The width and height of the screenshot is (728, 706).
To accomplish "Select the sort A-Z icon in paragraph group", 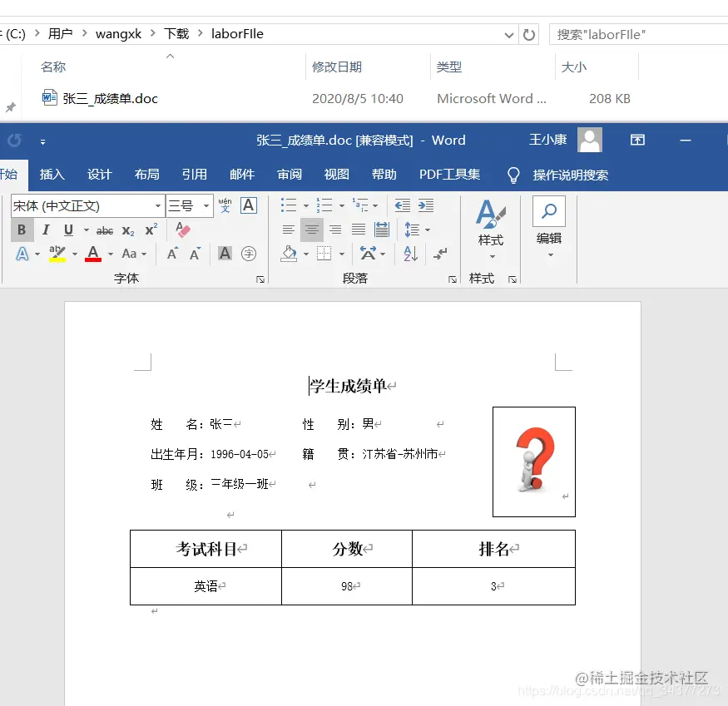I will coord(409,254).
